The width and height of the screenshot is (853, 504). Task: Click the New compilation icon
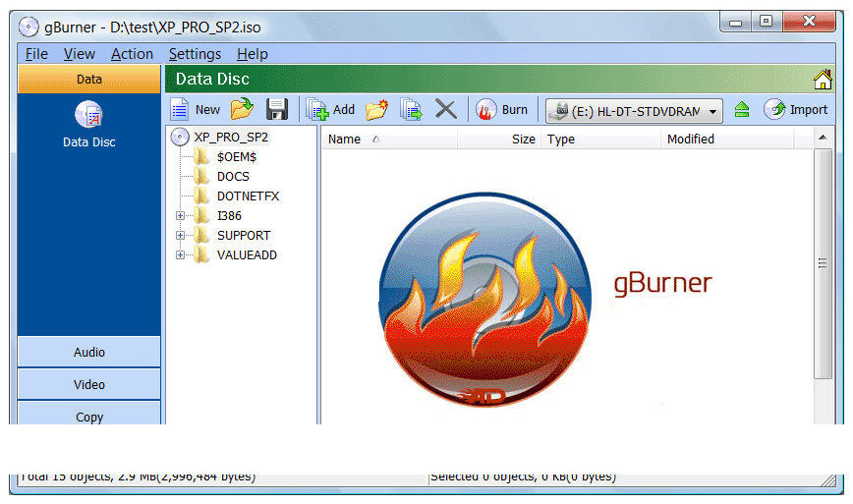tap(180, 109)
